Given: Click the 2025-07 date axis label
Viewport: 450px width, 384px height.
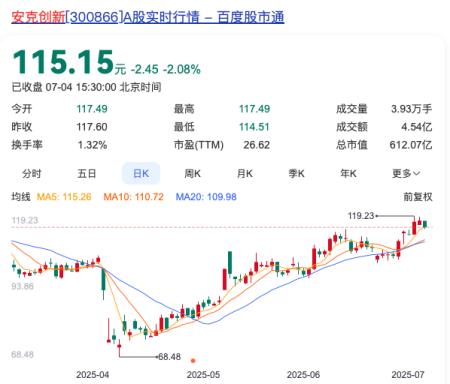Looking at the screenshot, I should coord(408,375).
